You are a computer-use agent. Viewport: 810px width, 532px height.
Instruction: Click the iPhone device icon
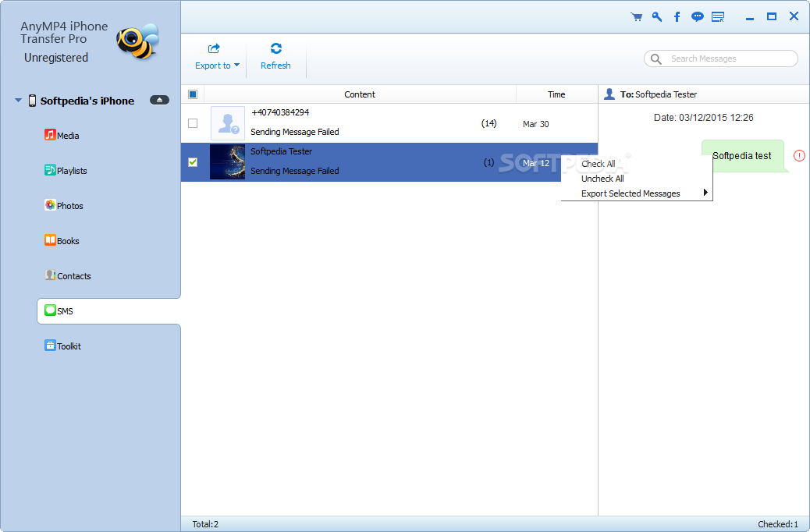click(x=32, y=101)
